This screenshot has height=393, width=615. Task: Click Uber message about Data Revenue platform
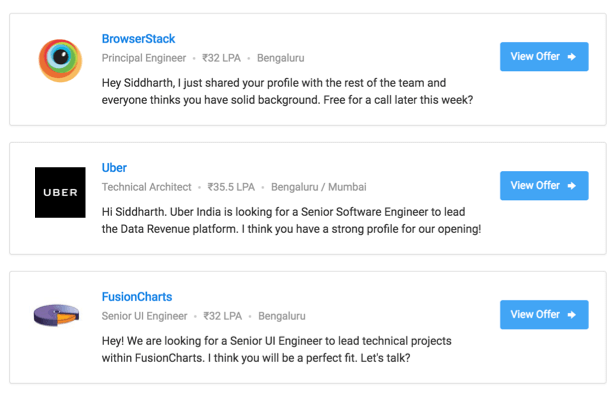click(291, 220)
